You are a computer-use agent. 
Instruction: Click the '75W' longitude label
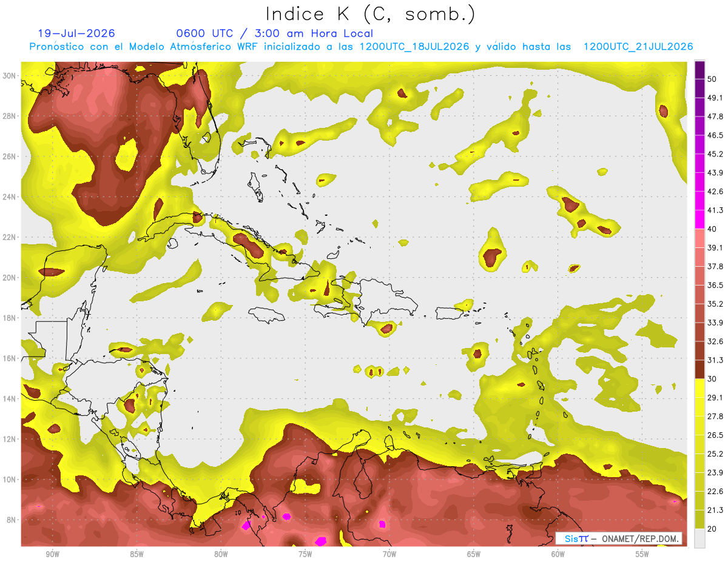305,555
